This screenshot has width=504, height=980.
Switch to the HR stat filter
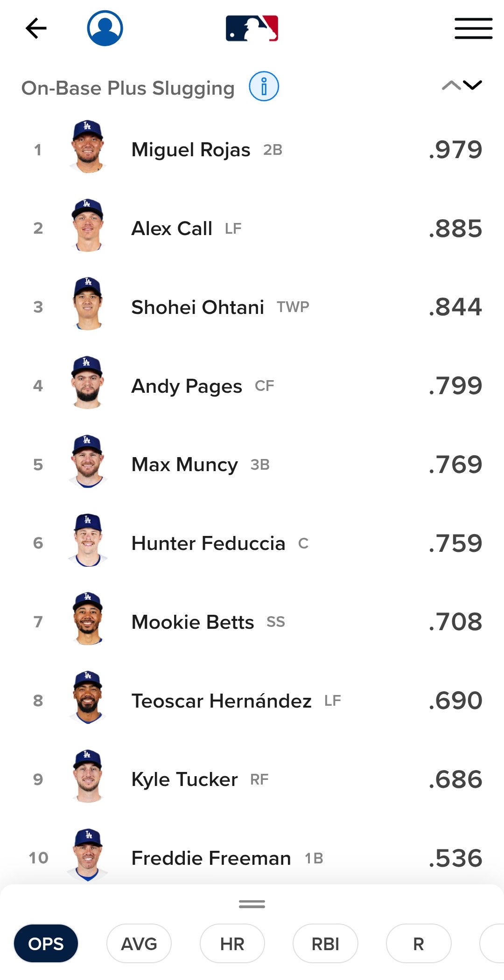coord(232,944)
